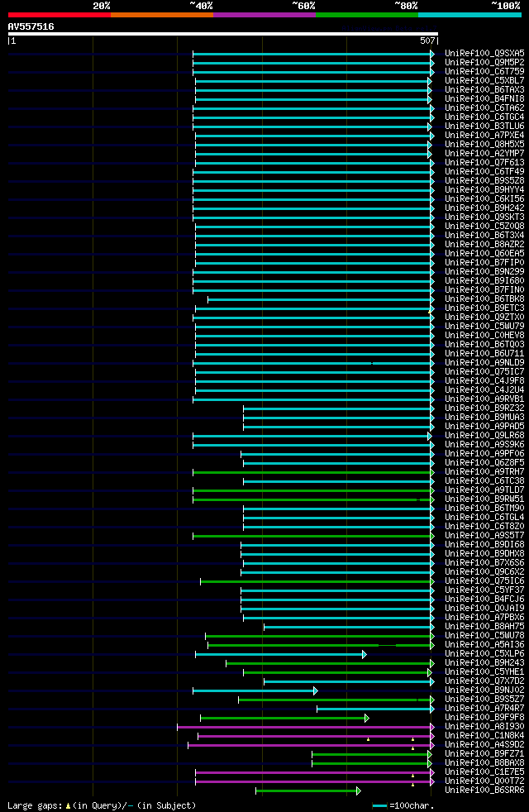Select label UniRef100_C6TGC4

pos(484,117)
